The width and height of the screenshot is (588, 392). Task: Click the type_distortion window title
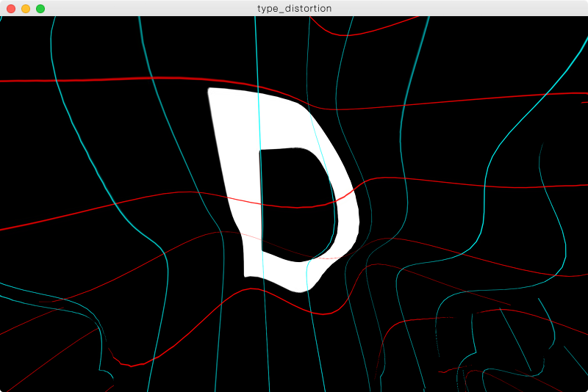coord(295,9)
